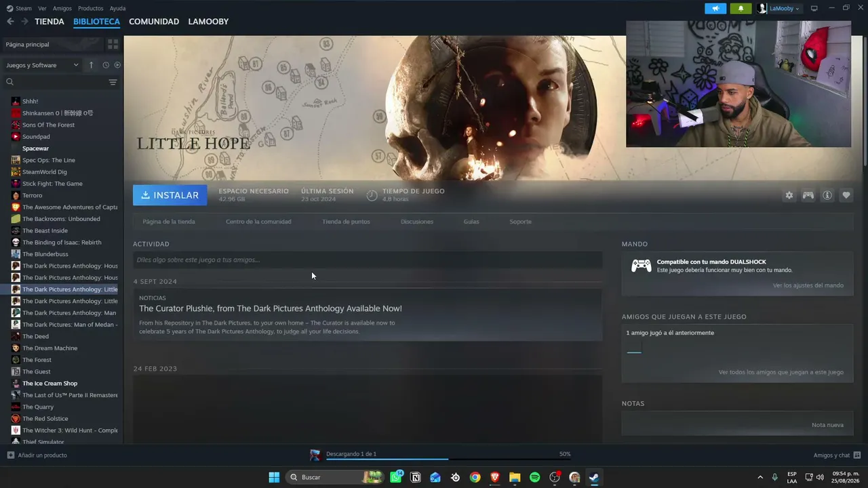Viewport: 868px width, 488px height.
Task: Open the Steam announcements megaphone button
Action: coord(715,8)
